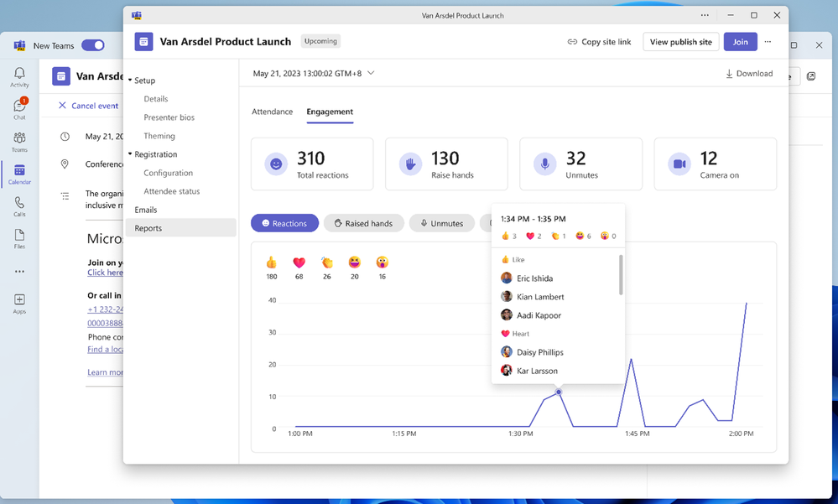Open more options next to the Join button

[768, 42]
